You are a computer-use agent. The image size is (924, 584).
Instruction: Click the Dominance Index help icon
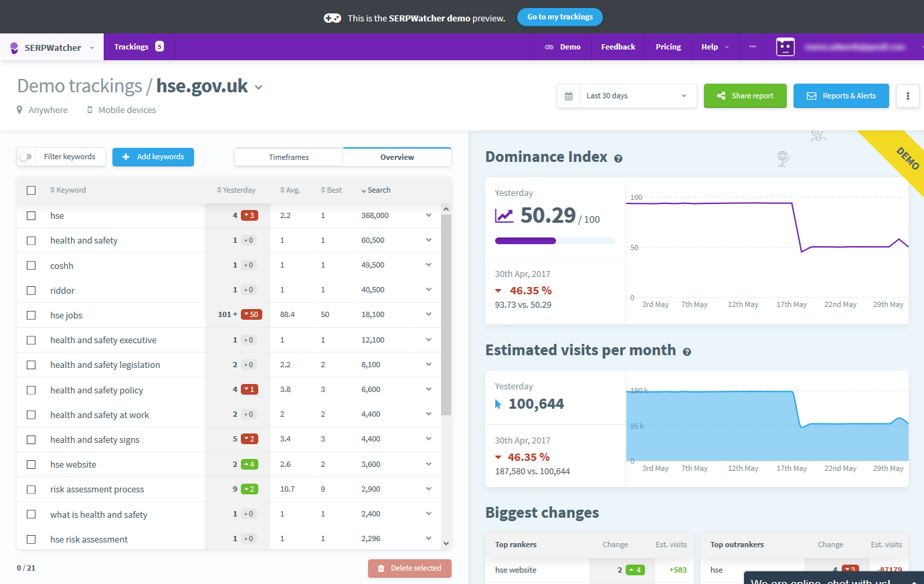tap(618, 159)
